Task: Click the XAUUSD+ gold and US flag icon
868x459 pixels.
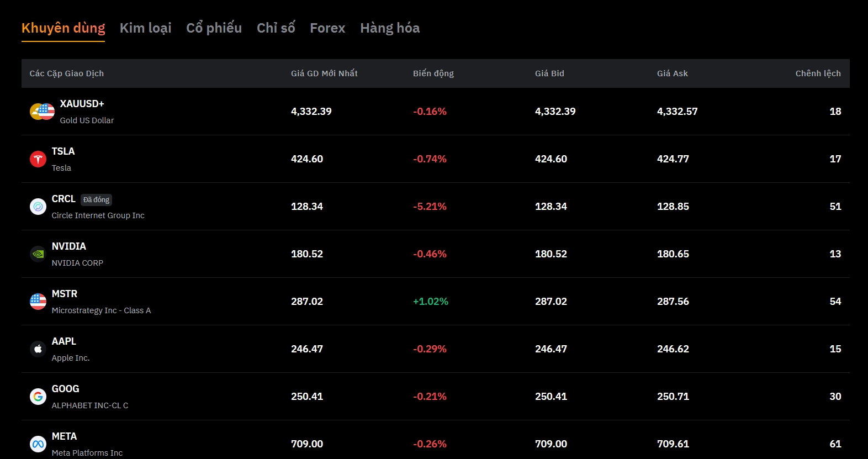Action: tap(42, 112)
